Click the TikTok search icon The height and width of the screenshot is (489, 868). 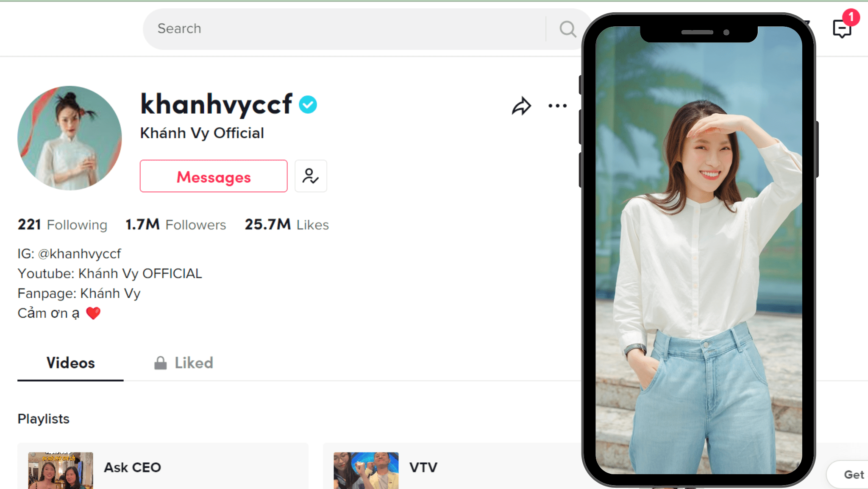568,28
